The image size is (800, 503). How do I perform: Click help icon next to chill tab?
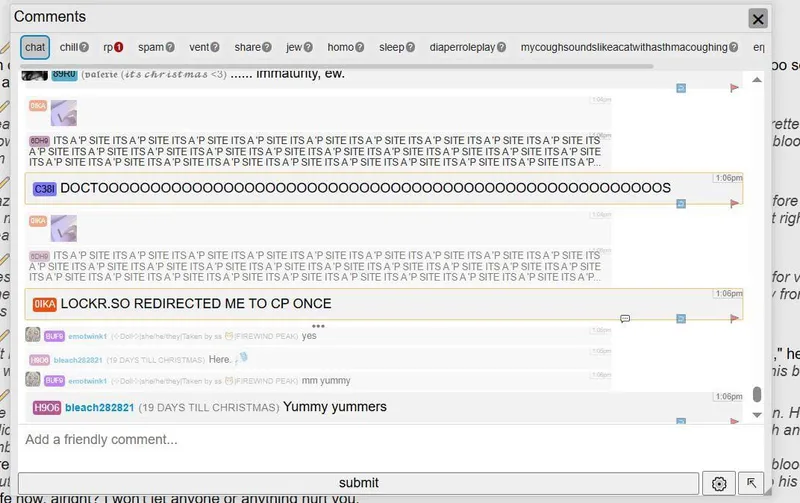click(x=85, y=47)
